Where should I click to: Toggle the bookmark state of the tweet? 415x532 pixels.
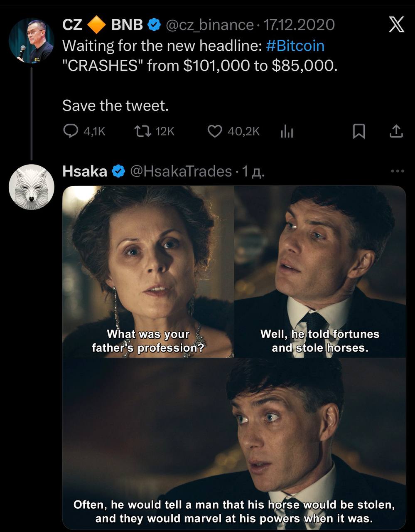tap(360, 131)
